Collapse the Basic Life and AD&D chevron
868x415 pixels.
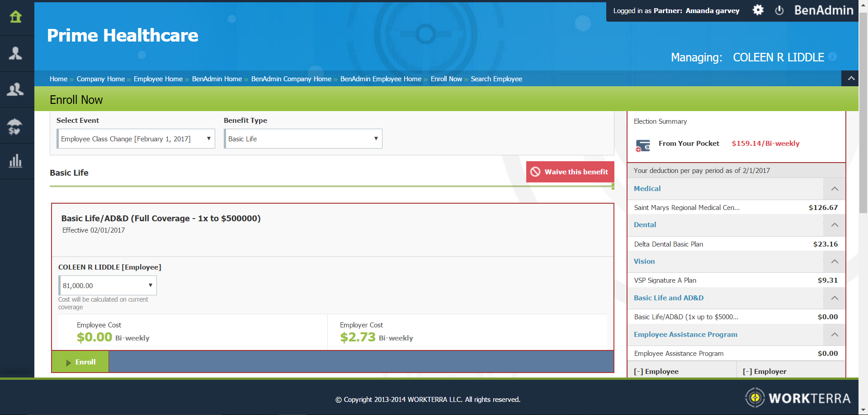point(835,298)
